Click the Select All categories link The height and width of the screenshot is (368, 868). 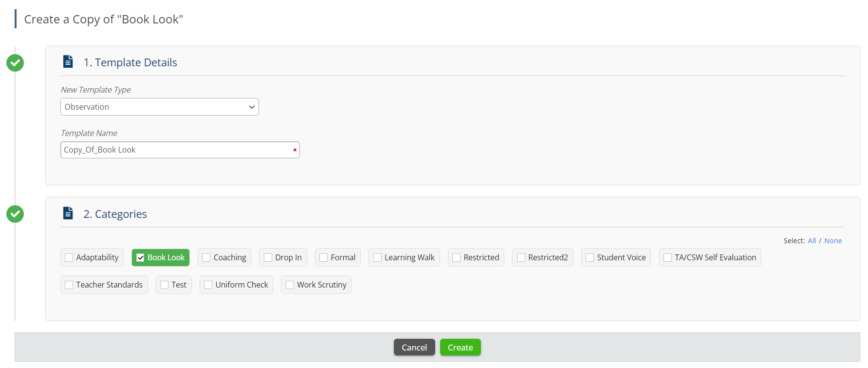(x=812, y=241)
